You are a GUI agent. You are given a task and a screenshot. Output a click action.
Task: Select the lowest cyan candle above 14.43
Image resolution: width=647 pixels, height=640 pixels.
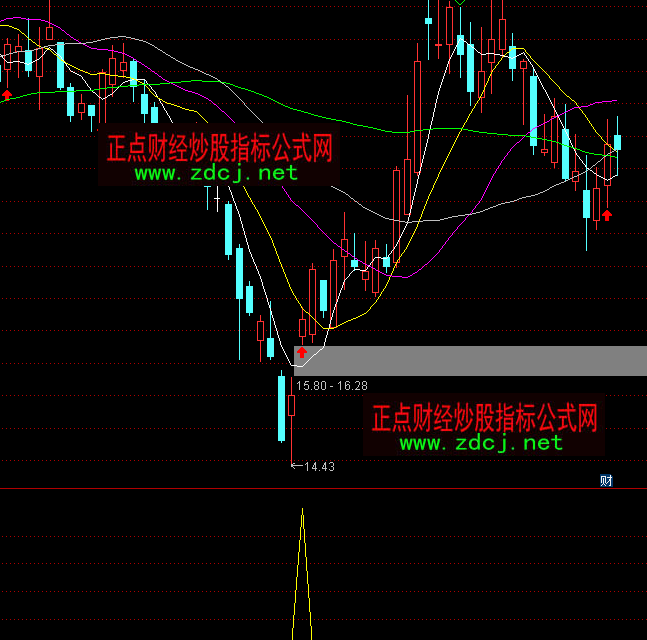click(282, 407)
